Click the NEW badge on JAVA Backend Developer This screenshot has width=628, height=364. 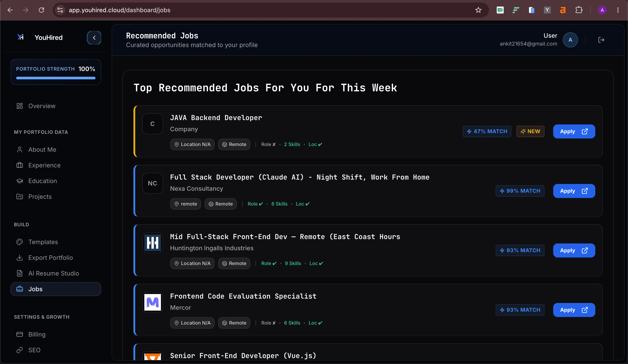coord(530,131)
